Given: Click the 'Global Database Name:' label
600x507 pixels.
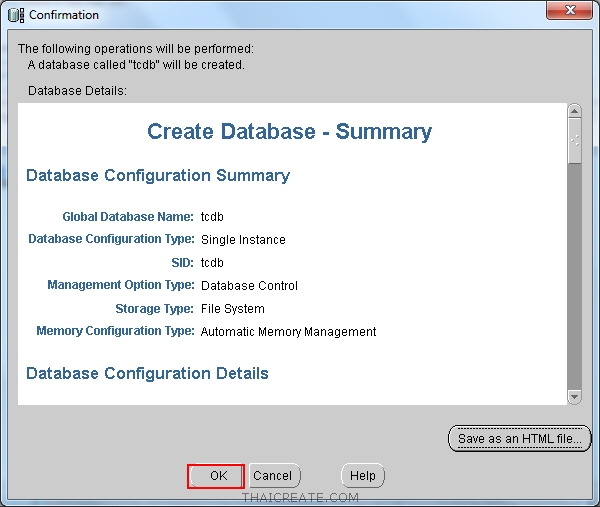Looking at the screenshot, I should [x=128, y=217].
